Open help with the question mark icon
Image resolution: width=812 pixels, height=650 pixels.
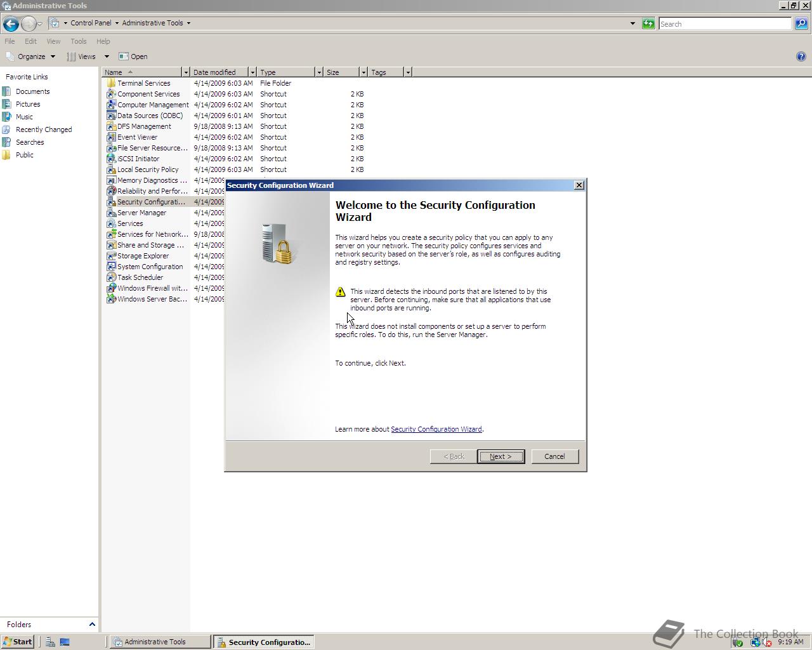(x=801, y=56)
